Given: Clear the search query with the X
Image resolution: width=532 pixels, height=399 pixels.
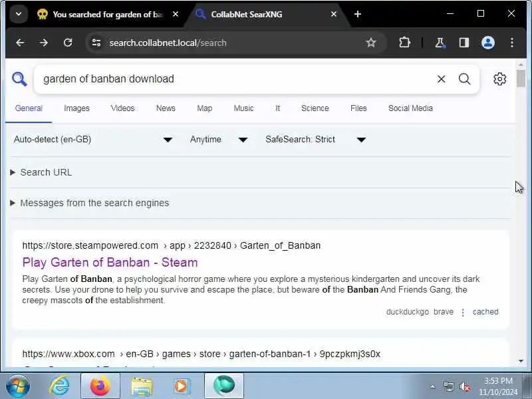Looking at the screenshot, I should click(x=441, y=79).
